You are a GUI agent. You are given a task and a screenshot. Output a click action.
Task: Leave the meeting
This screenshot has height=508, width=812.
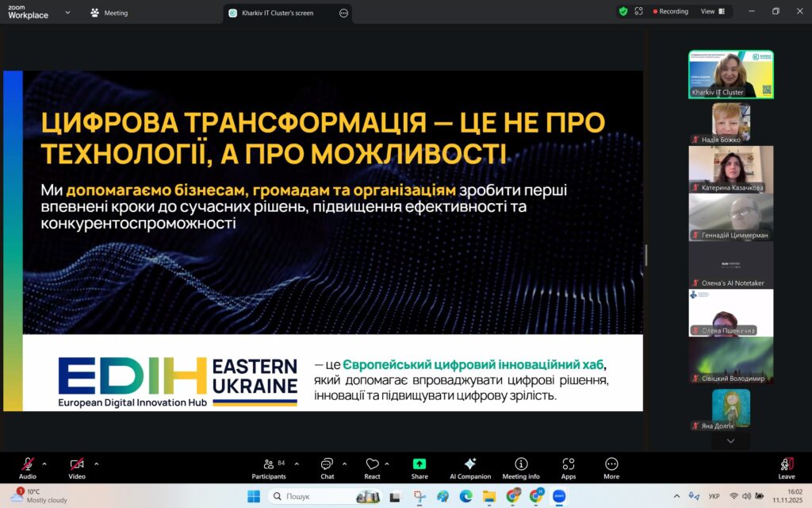tap(787, 468)
